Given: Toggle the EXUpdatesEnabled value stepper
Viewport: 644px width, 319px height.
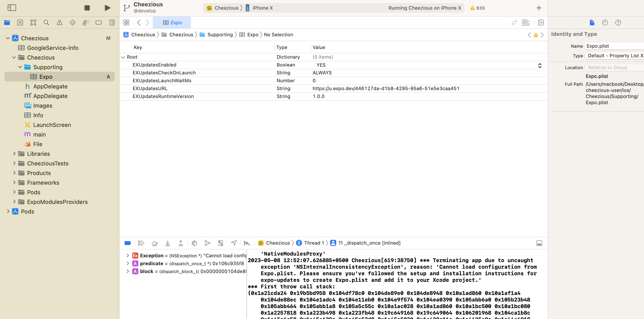Looking at the screenshot, I should (x=540, y=65).
